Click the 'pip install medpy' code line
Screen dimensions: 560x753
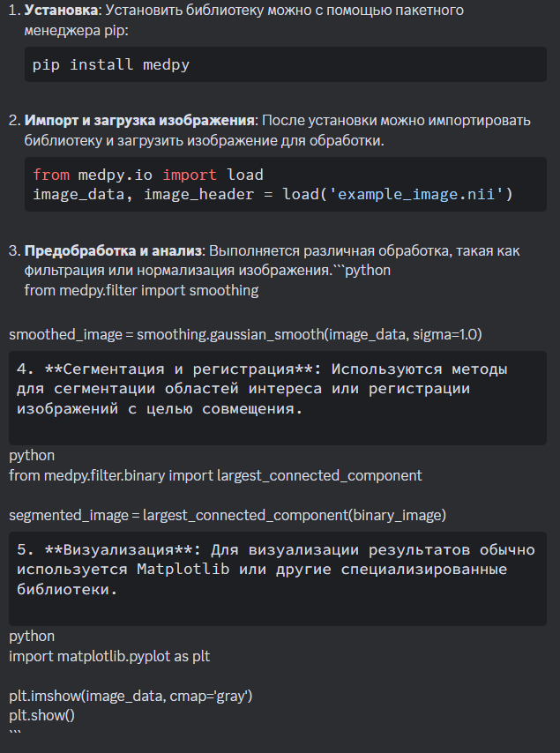(111, 65)
